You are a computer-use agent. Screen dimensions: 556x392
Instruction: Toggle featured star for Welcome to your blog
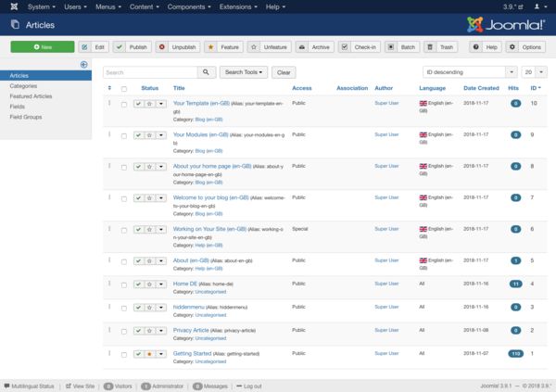[x=149, y=198]
